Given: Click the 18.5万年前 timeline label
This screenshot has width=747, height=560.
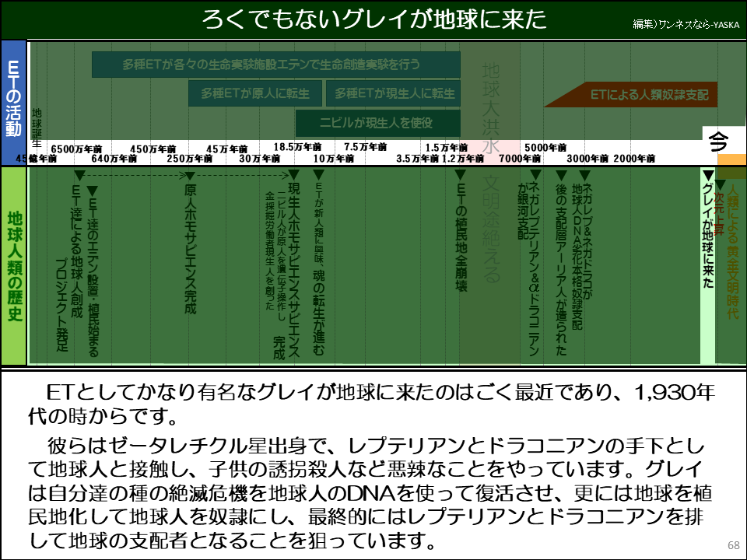Looking at the screenshot, I should [x=296, y=146].
